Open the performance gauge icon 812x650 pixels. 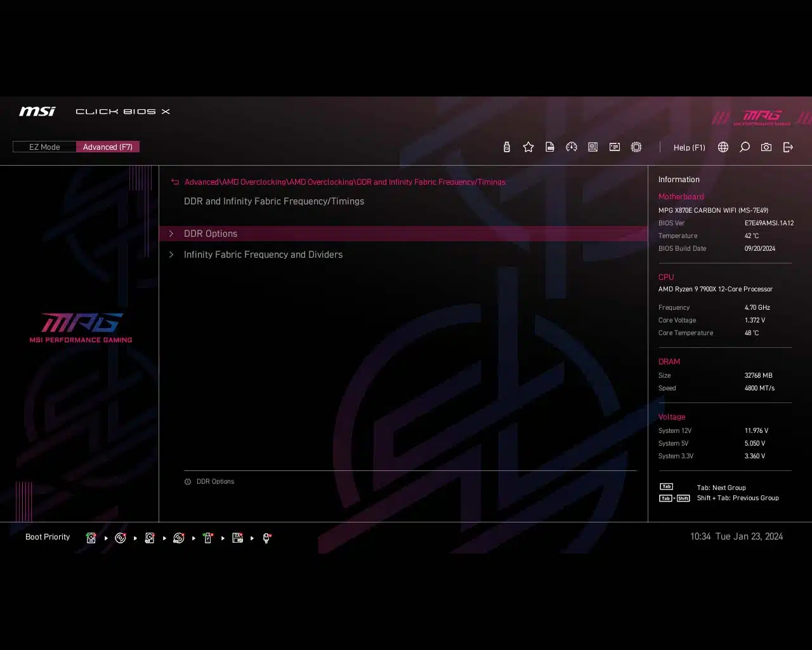point(572,147)
